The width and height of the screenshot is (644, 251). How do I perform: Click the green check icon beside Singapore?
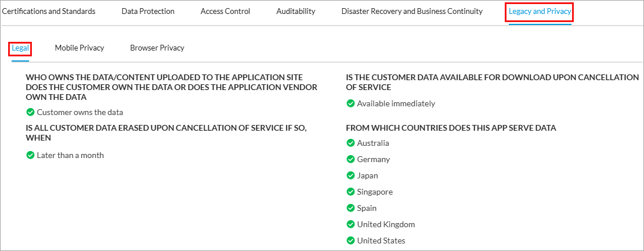tap(350, 192)
